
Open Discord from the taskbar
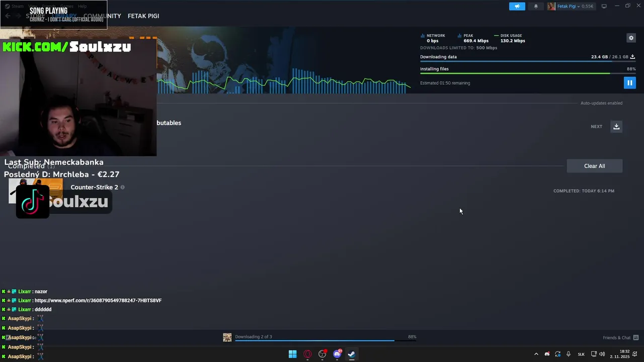click(x=337, y=354)
